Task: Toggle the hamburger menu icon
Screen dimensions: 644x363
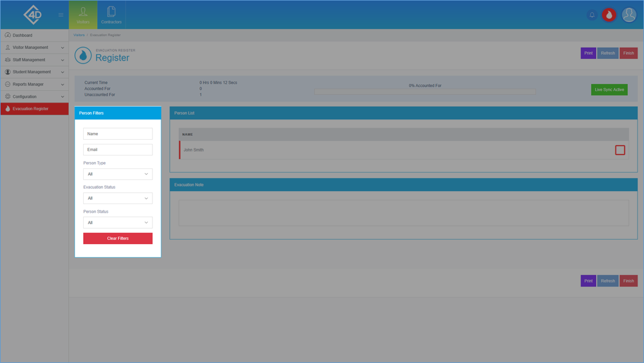Action: click(61, 15)
